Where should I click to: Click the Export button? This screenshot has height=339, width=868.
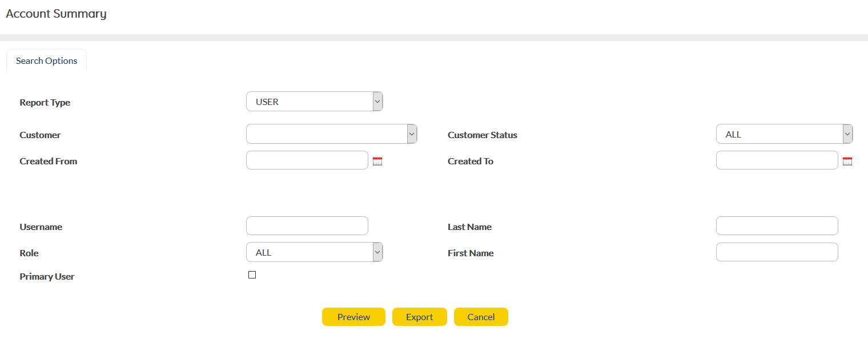(x=419, y=317)
